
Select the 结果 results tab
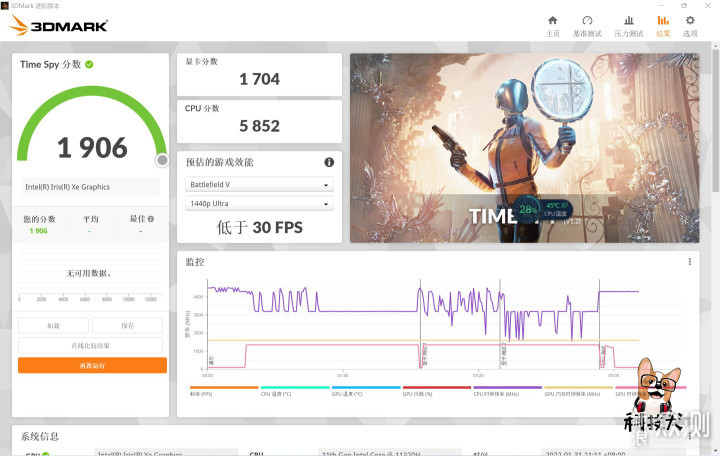click(x=663, y=26)
